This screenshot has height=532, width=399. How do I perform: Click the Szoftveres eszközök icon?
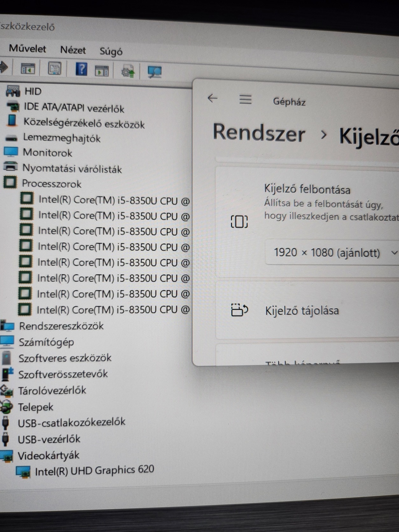point(7,358)
